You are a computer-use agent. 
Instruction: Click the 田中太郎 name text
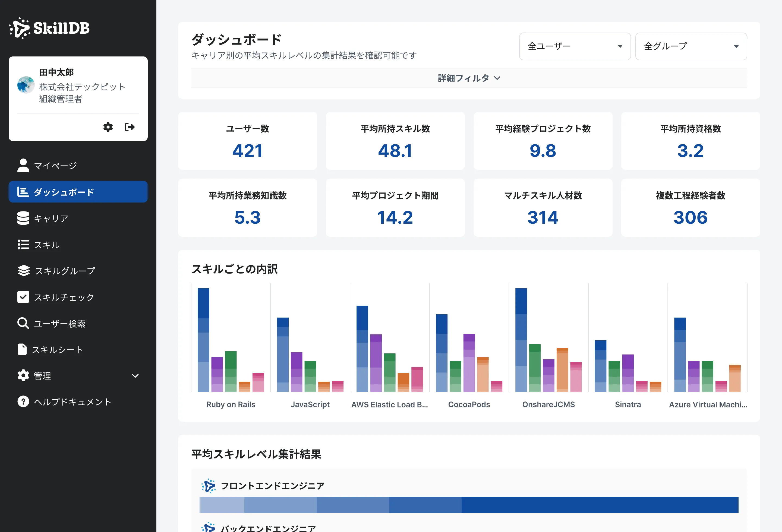click(x=56, y=72)
